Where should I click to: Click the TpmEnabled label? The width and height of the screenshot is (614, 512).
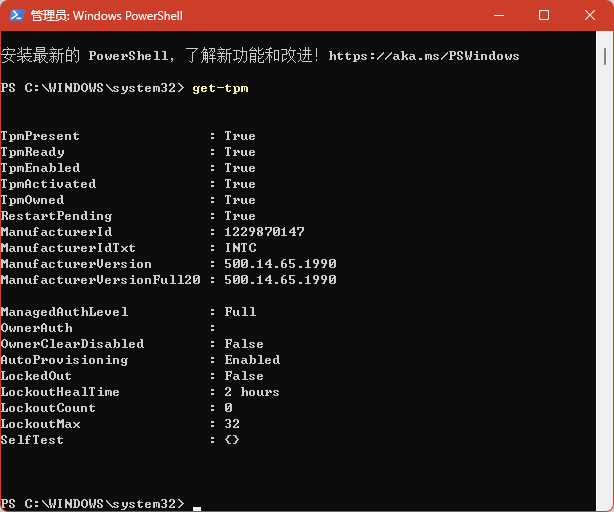coord(40,168)
